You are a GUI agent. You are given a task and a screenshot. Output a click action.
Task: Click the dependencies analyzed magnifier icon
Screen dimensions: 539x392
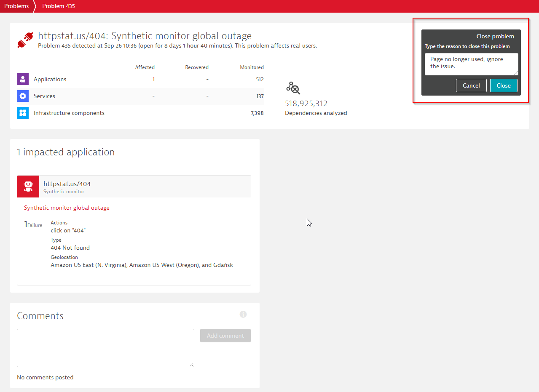(293, 88)
